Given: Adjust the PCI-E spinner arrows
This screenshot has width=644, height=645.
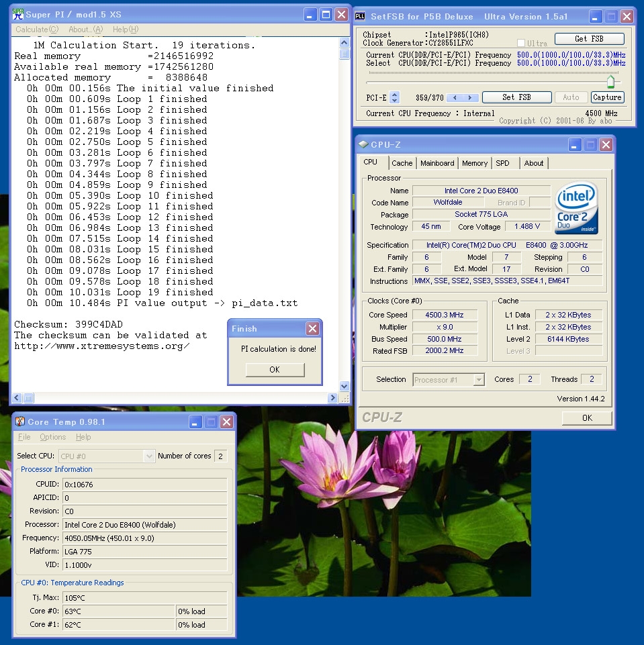Looking at the screenshot, I should 394,97.
